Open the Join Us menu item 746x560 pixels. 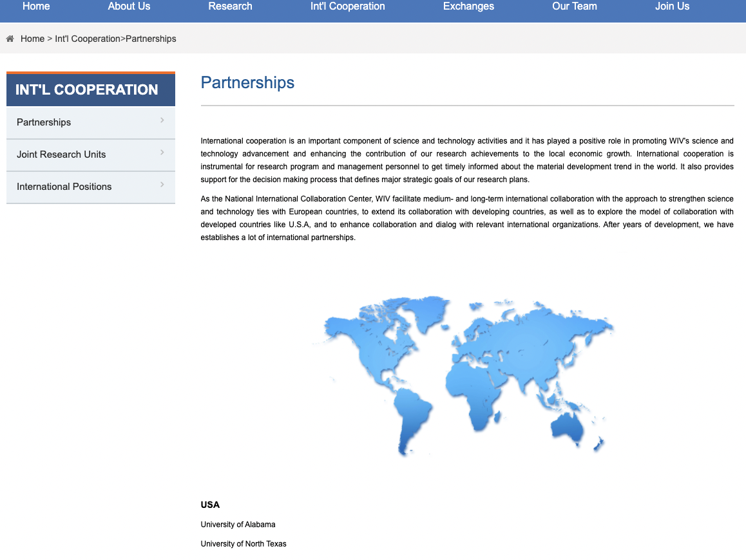672,6
